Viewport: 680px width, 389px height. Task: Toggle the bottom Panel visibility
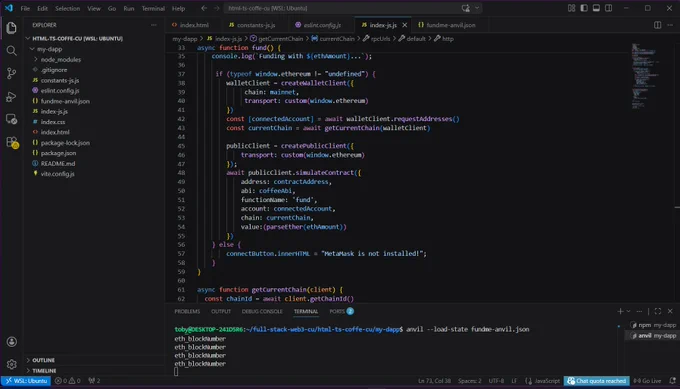pyautogui.click(x=596, y=8)
